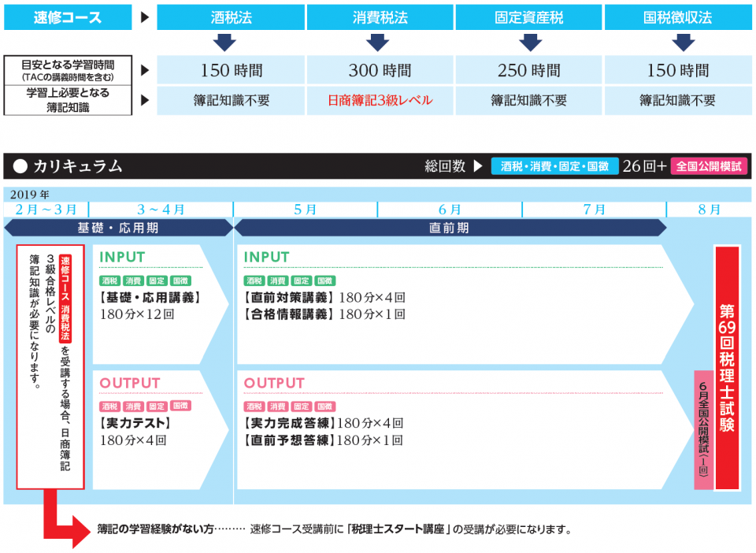The height and width of the screenshot is (553, 756).
Task: Click the triangle beside 目安となる学習時間
Action: click(144, 70)
